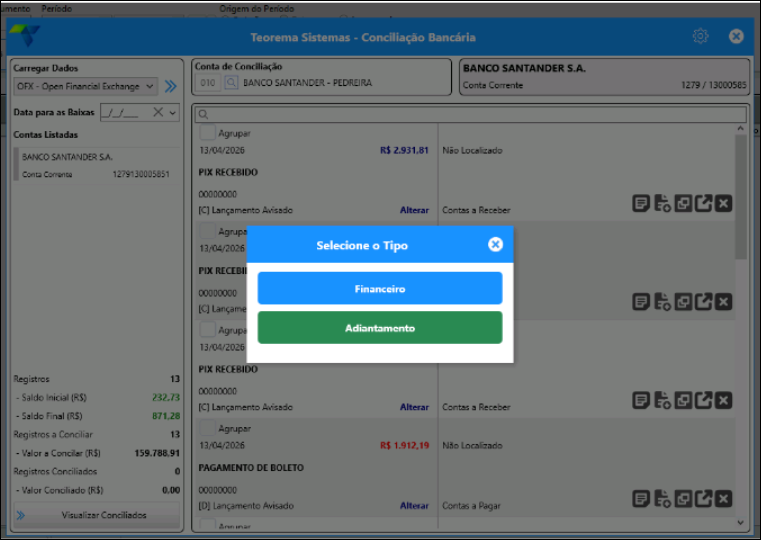Click open-external icon for PAGAMENTO DE BOLETO entry
Screen dimensions: 761x540
[703, 499]
